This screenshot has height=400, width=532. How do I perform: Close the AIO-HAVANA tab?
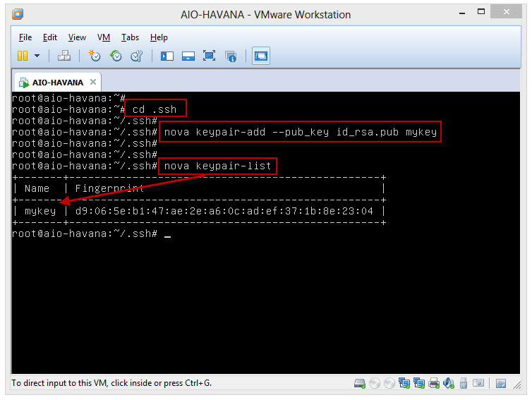point(93,82)
